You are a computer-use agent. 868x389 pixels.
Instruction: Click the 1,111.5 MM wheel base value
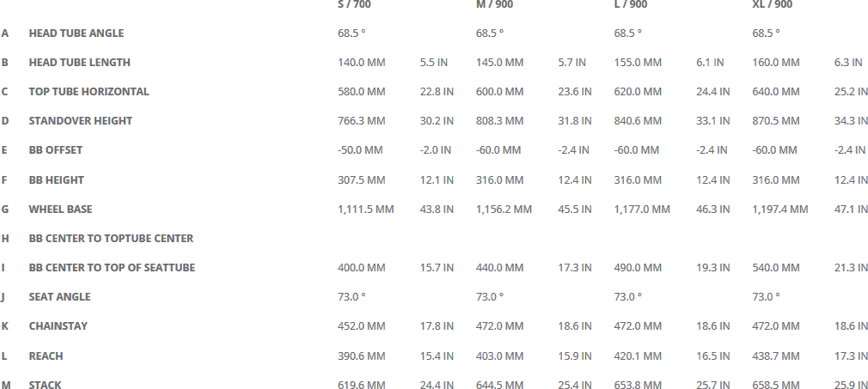(x=365, y=210)
